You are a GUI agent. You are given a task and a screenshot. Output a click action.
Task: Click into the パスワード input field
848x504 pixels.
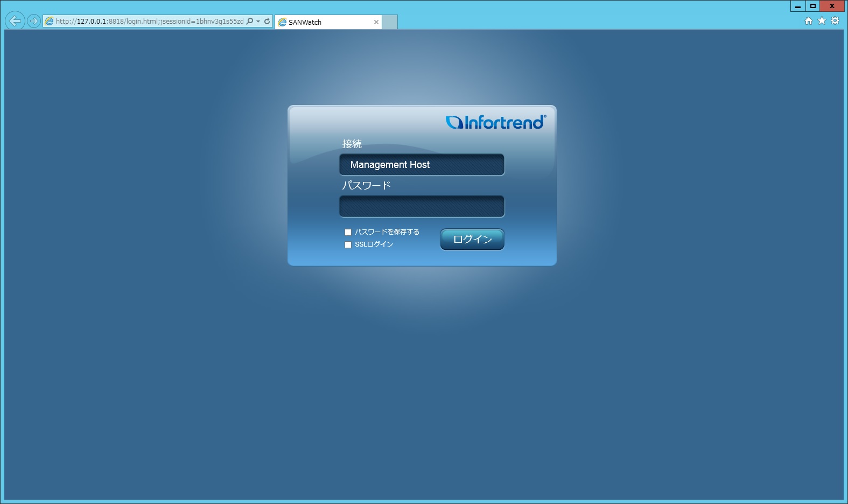(x=422, y=206)
